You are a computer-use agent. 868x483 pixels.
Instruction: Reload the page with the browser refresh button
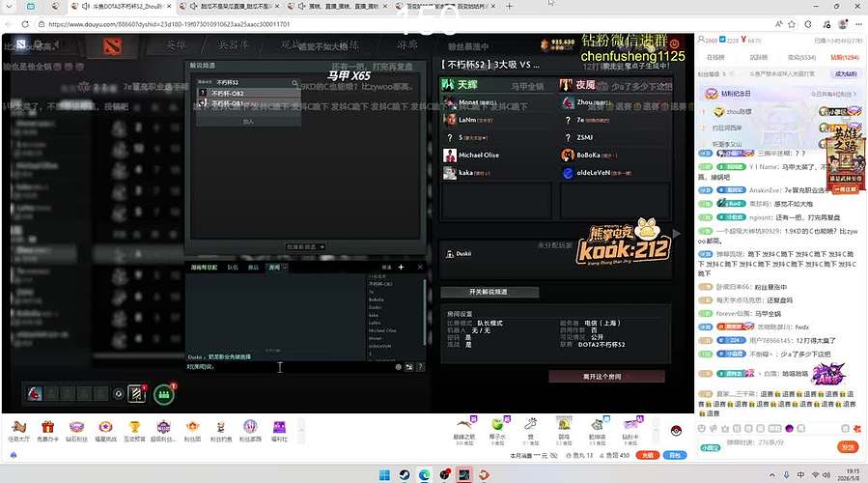click(x=25, y=24)
